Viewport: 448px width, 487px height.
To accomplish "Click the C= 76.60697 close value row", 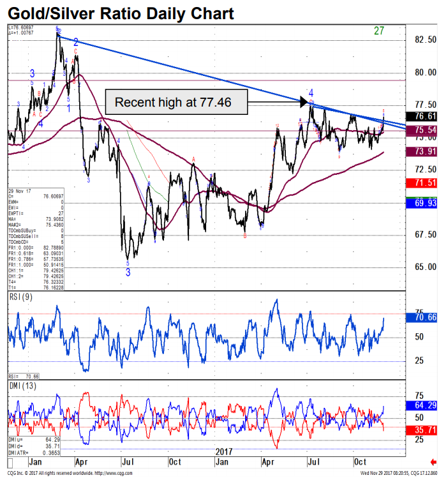I will coord(36,197).
